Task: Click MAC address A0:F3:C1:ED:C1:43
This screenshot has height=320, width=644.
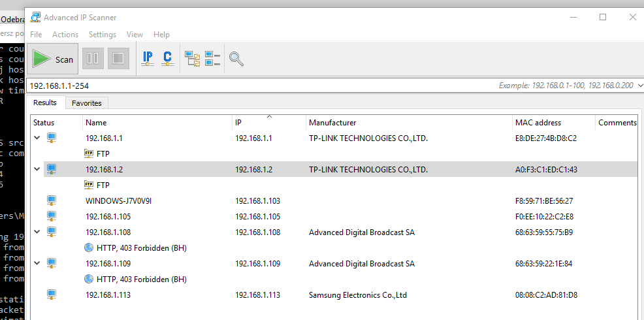Action: [547, 170]
